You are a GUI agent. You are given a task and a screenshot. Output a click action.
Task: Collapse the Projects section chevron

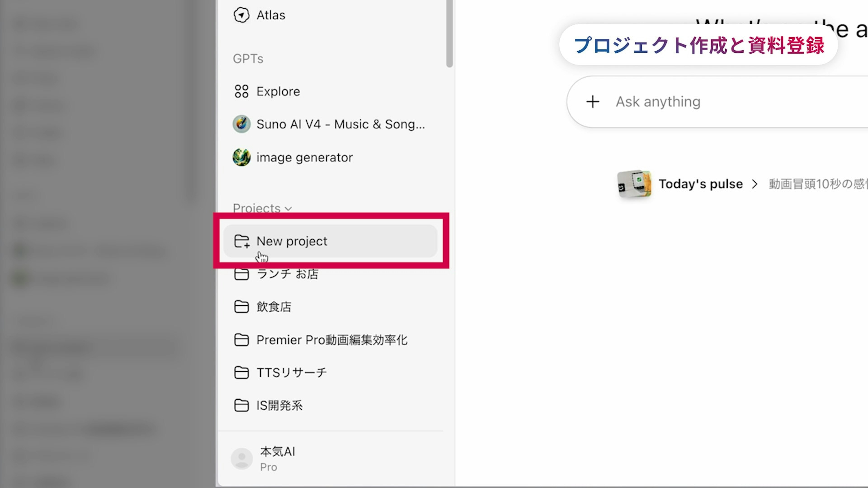[288, 209]
